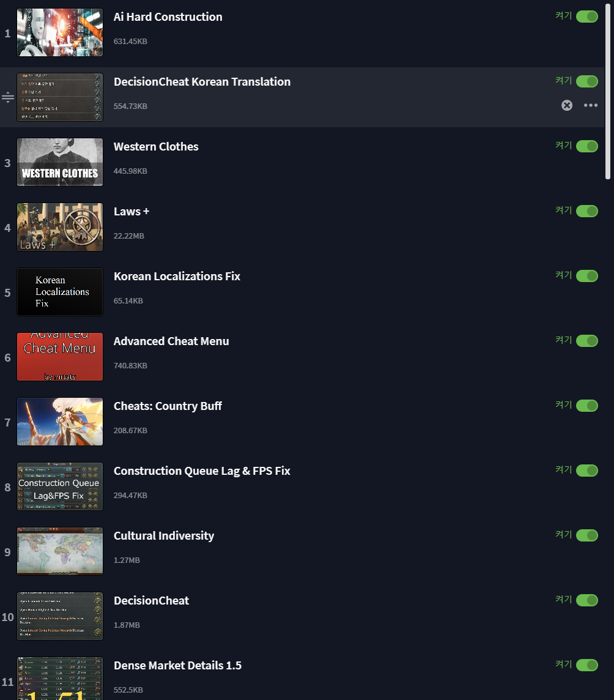Toggle Cultural Indiversity mod off
This screenshot has width=614, height=700.
click(x=586, y=535)
